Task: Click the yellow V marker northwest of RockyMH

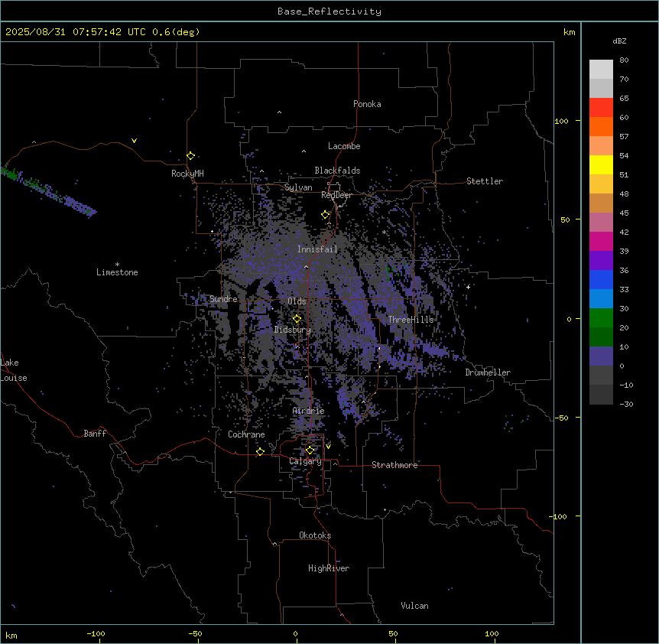Action: coord(134,141)
